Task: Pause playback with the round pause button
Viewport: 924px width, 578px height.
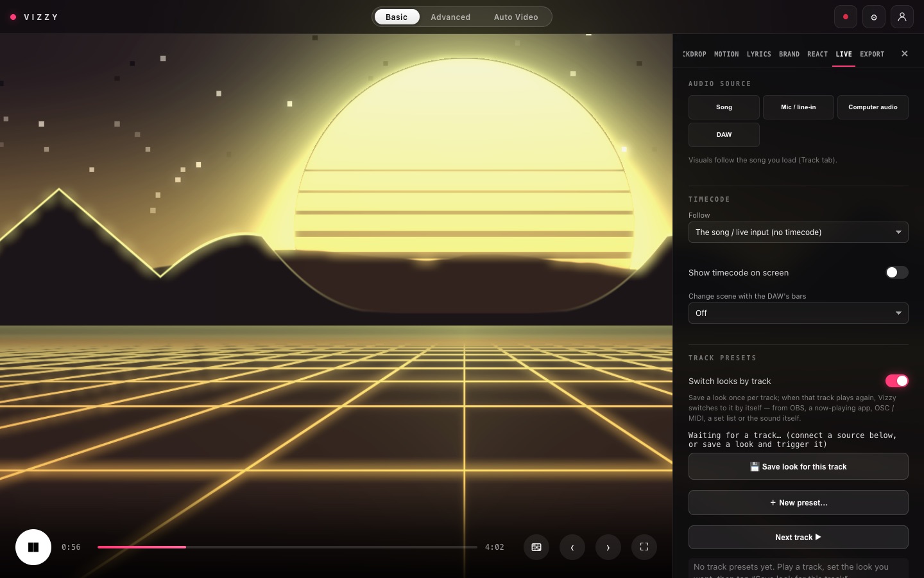Action: point(33,547)
